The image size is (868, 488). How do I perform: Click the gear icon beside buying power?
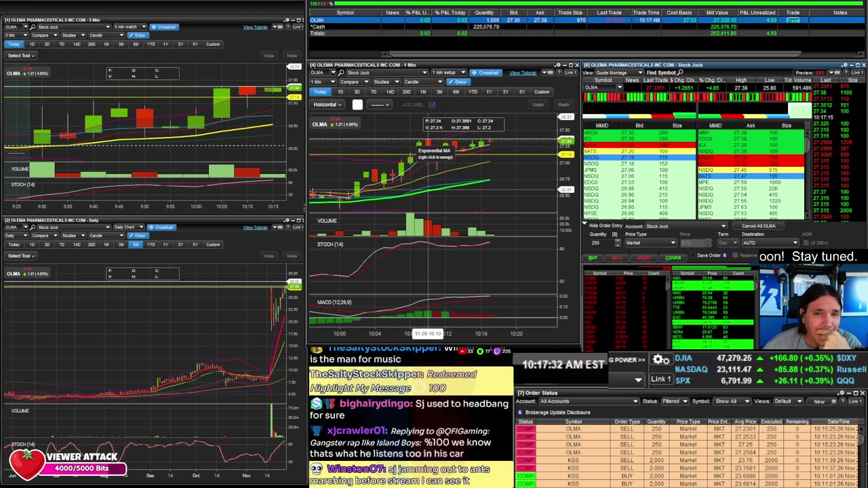pyautogui.click(x=660, y=360)
